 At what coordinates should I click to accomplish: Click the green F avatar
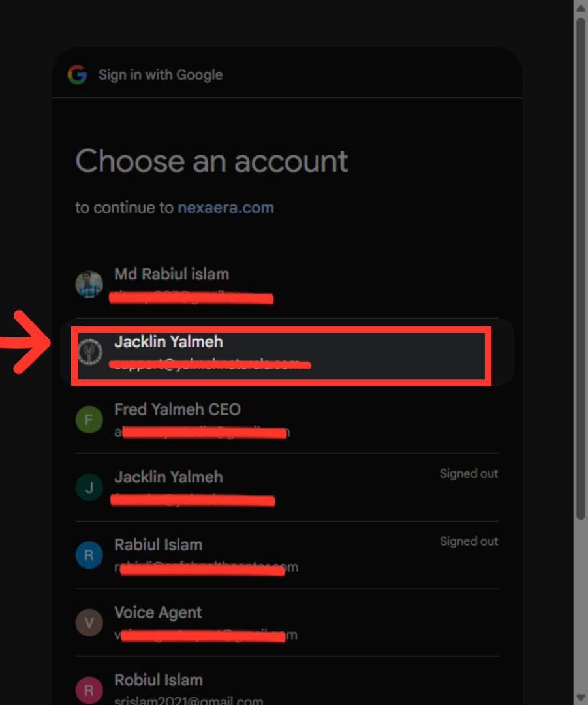89,420
